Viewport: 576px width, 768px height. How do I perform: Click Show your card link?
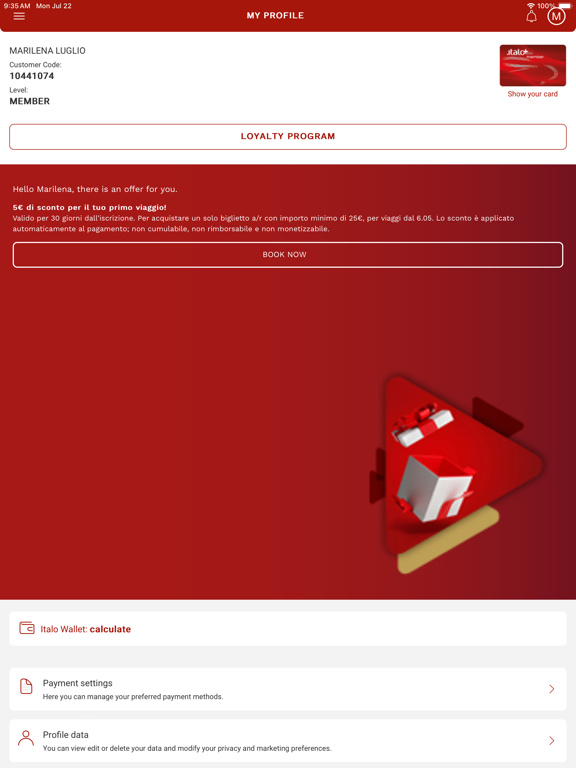click(532, 94)
